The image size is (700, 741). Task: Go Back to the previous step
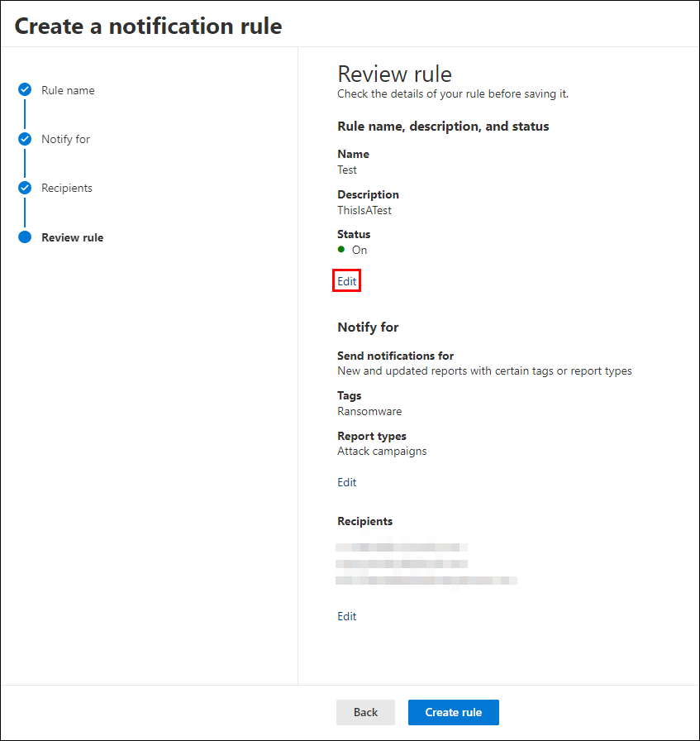(x=365, y=712)
